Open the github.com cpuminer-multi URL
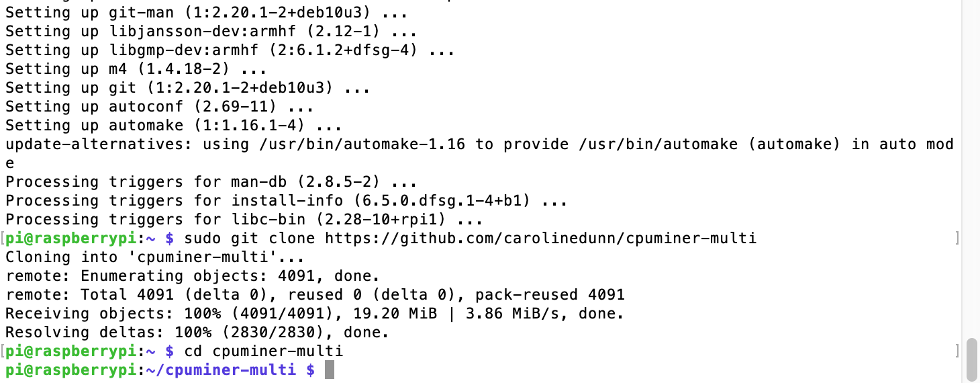The width and height of the screenshot is (980, 383). click(x=540, y=239)
